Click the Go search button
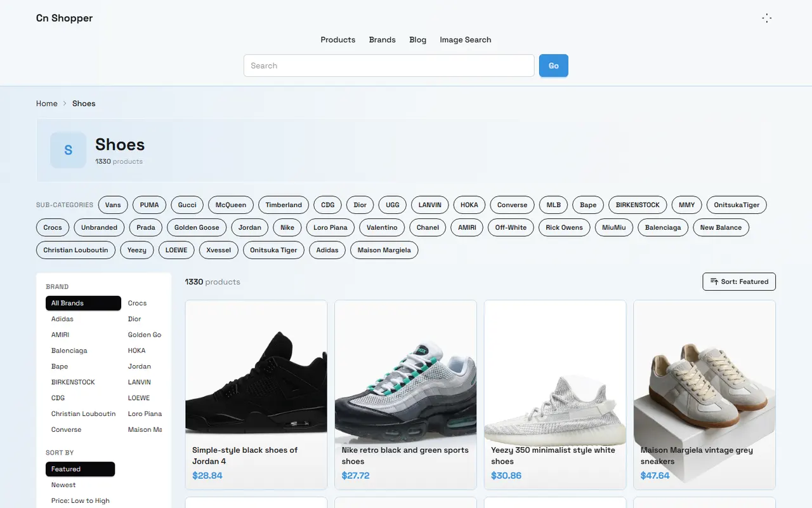812x508 pixels. click(x=554, y=65)
